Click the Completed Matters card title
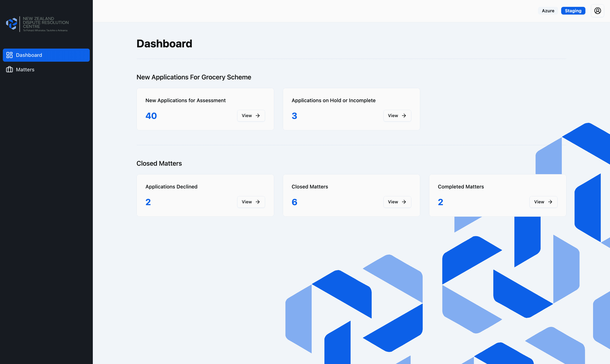This screenshot has height=364, width=610. tap(461, 187)
